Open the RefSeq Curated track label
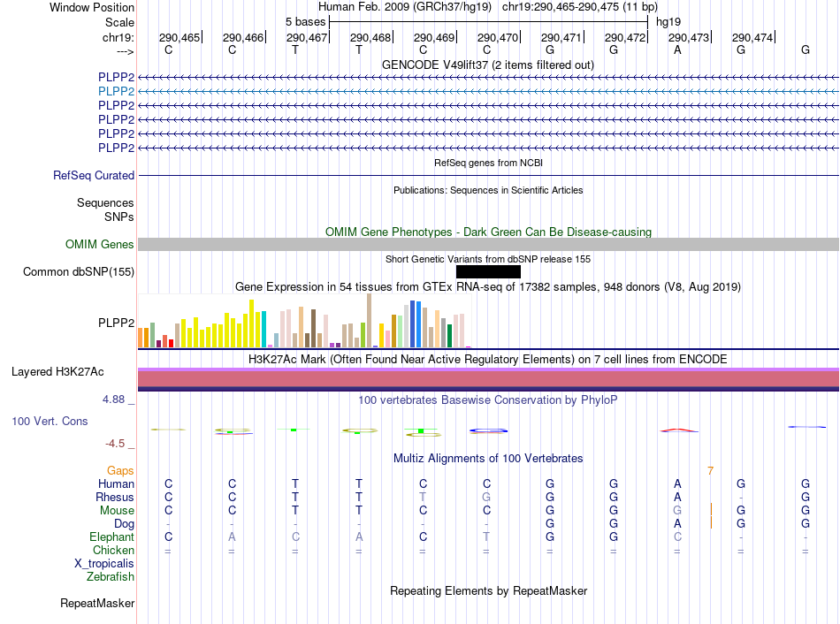Image resolution: width=840 pixels, height=624 pixels. pos(94,175)
